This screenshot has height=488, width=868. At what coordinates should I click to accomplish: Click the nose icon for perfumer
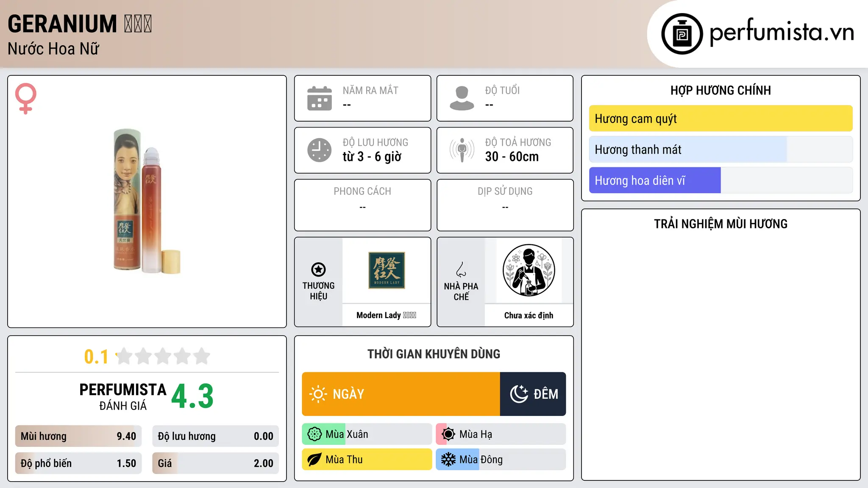pos(461,269)
